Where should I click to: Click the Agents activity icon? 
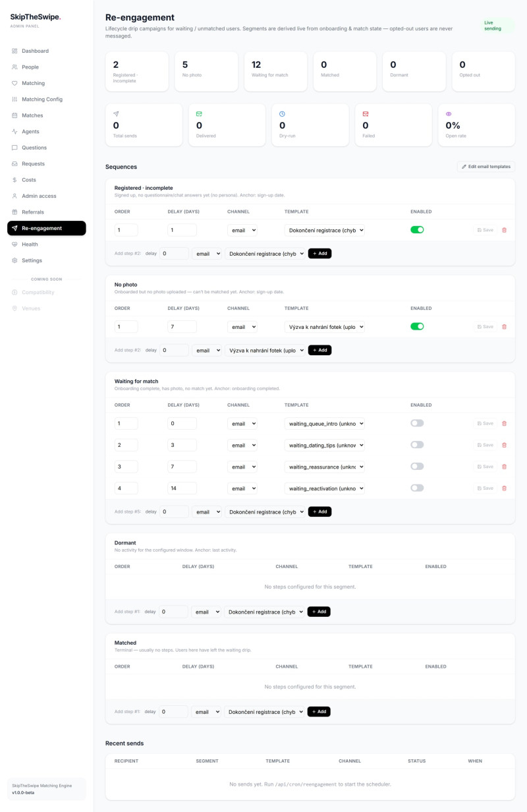14,132
